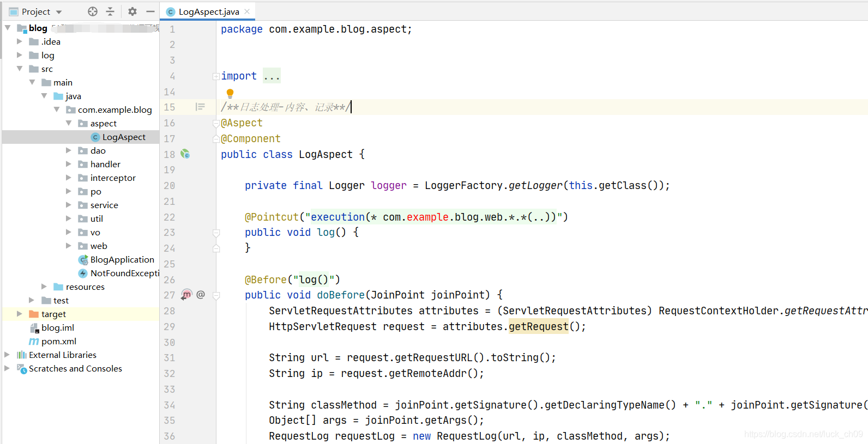Open the Project view dropdown

tap(59, 12)
